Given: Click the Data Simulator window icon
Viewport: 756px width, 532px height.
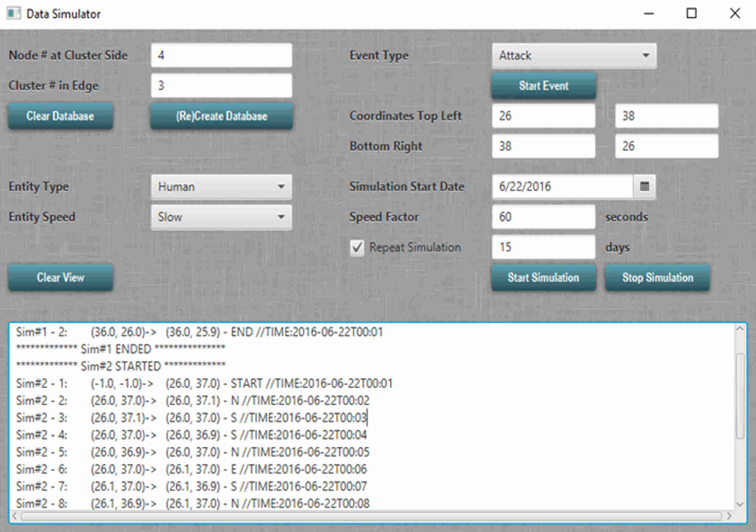Looking at the screenshot, I should pyautogui.click(x=14, y=14).
